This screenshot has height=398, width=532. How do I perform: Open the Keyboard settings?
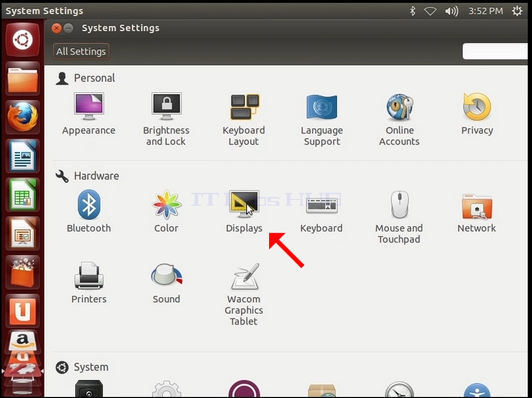click(x=321, y=215)
